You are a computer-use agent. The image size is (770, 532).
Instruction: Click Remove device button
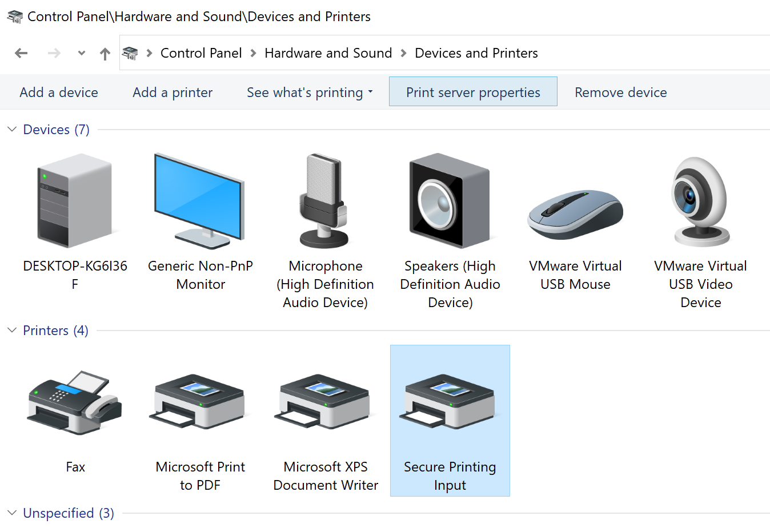pos(620,92)
